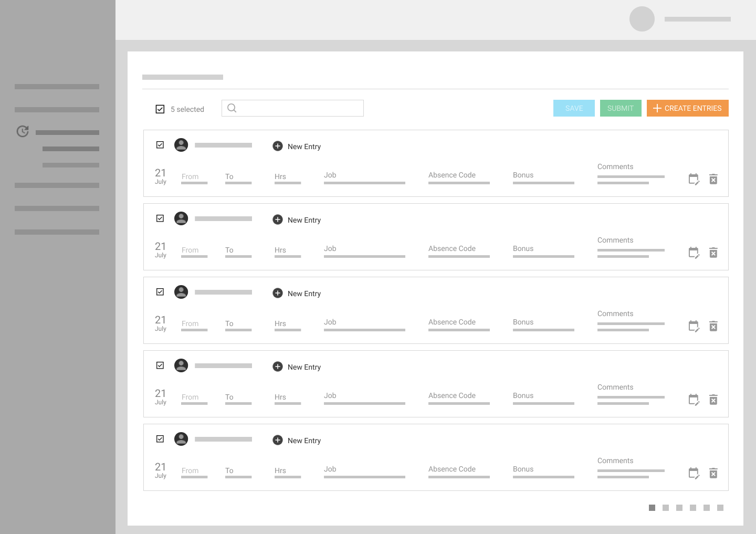Click calendar-edit icon on fifth entry card
This screenshot has height=534, width=756.
click(x=694, y=473)
